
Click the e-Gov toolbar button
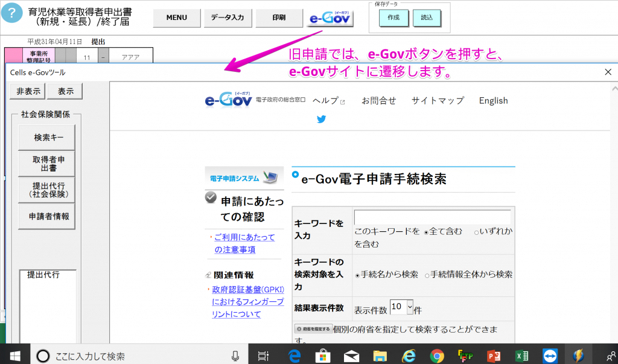coord(330,18)
